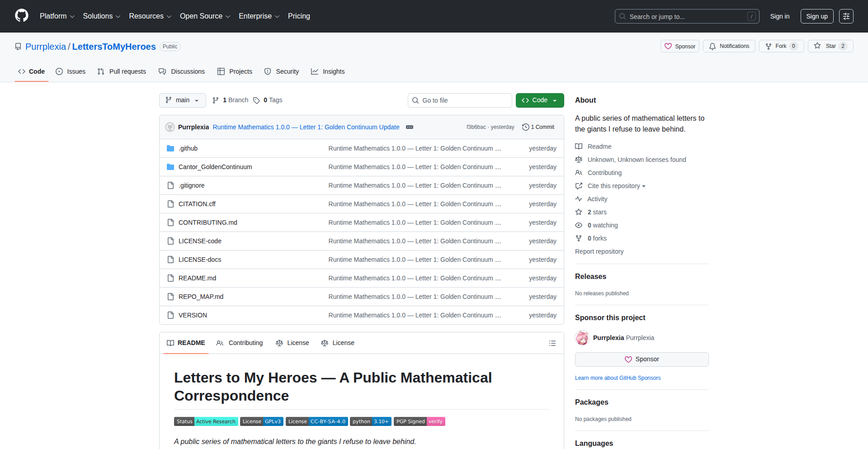Open the Learn more about GitHub Sponsors link

(x=618, y=378)
